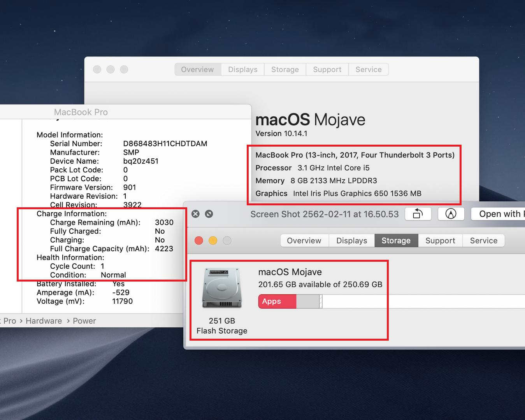Click the gray segment of the storage bar
Image resolution: width=525 pixels, height=420 pixels.
[x=308, y=301]
